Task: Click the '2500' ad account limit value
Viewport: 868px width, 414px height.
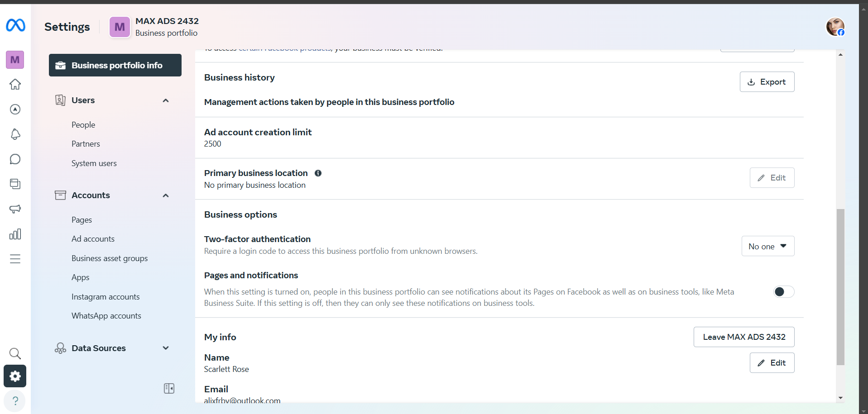Action: pos(212,144)
